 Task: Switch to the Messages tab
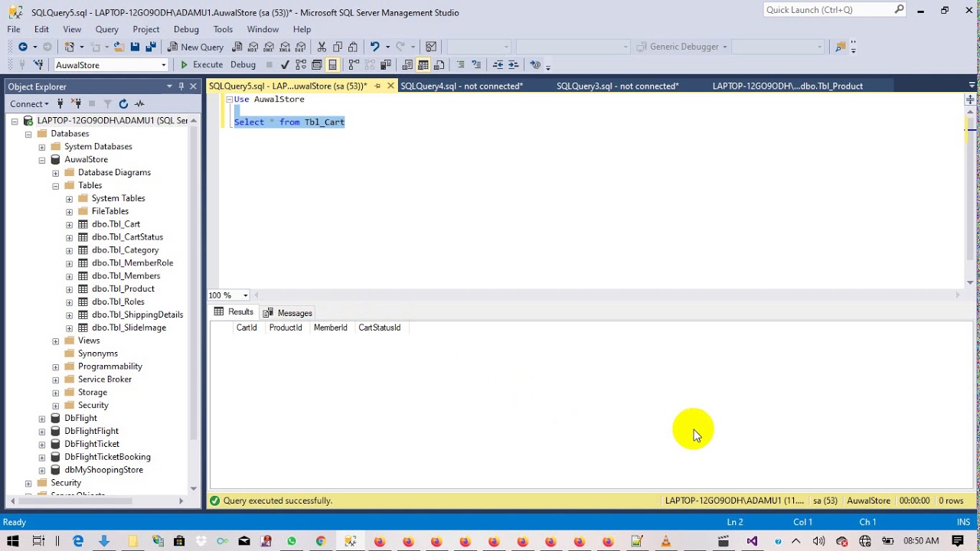point(288,313)
